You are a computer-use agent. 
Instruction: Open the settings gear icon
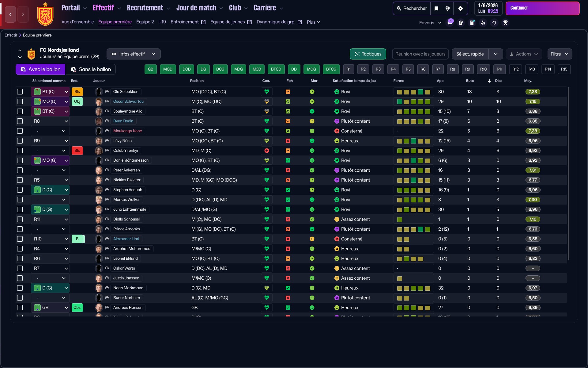tap(460, 8)
